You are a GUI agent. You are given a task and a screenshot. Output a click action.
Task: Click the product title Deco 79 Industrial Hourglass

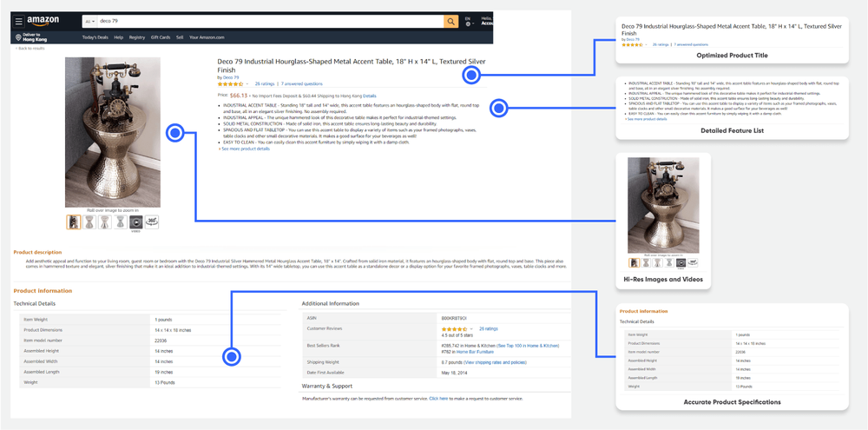352,65
